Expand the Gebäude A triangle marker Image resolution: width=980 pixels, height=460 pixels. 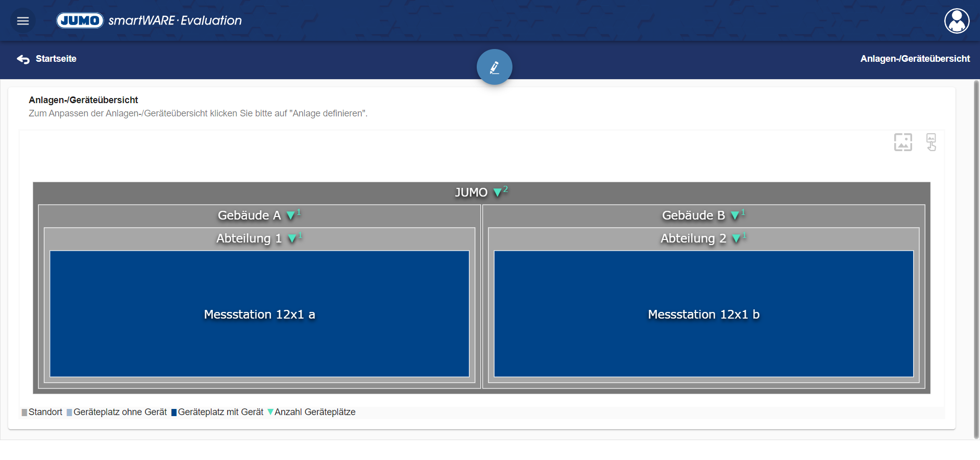[x=290, y=215]
